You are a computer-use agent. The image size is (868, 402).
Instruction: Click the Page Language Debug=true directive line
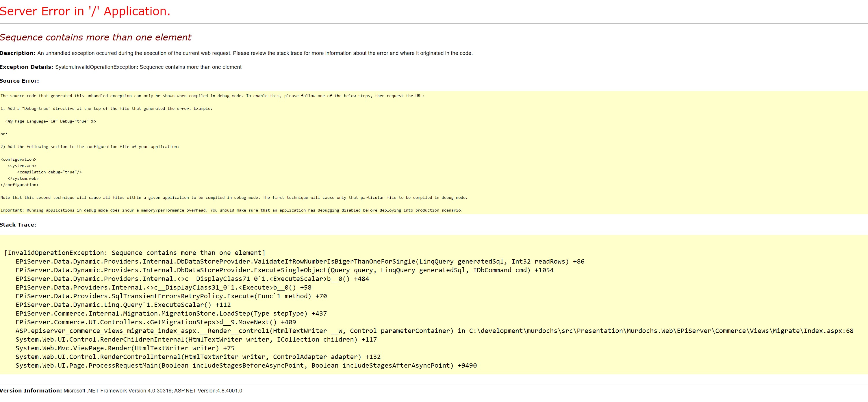point(51,121)
